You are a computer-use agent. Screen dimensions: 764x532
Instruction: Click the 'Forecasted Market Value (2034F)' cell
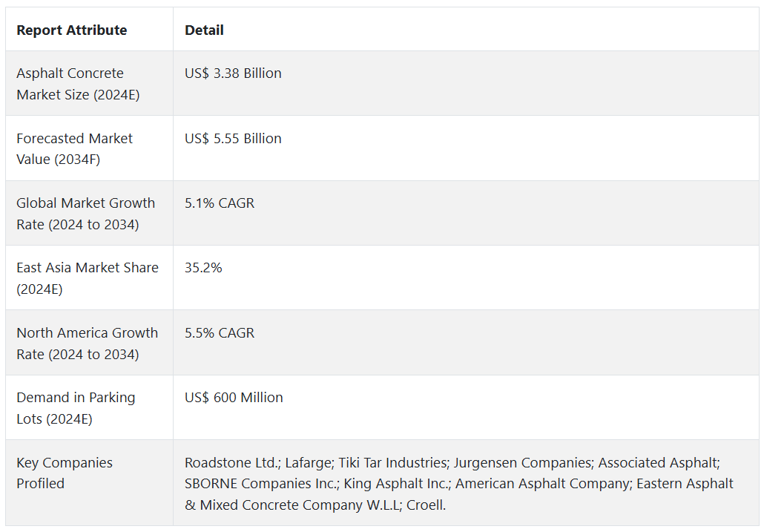click(74, 148)
